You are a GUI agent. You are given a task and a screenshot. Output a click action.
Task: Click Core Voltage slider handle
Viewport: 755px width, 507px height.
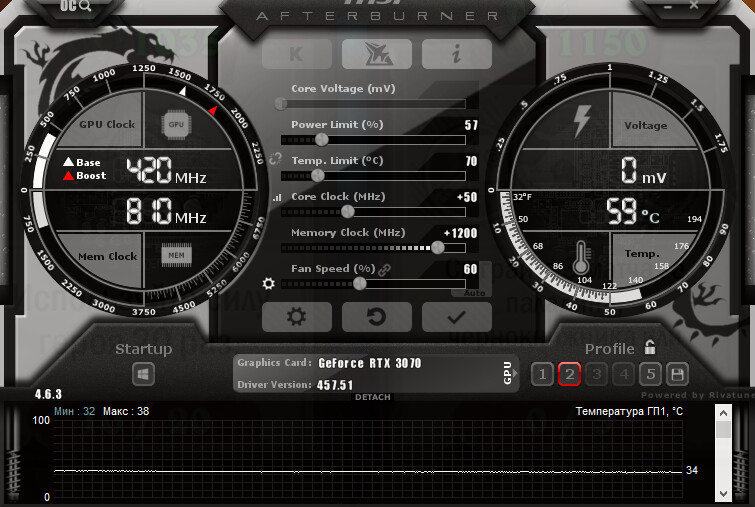click(281, 104)
